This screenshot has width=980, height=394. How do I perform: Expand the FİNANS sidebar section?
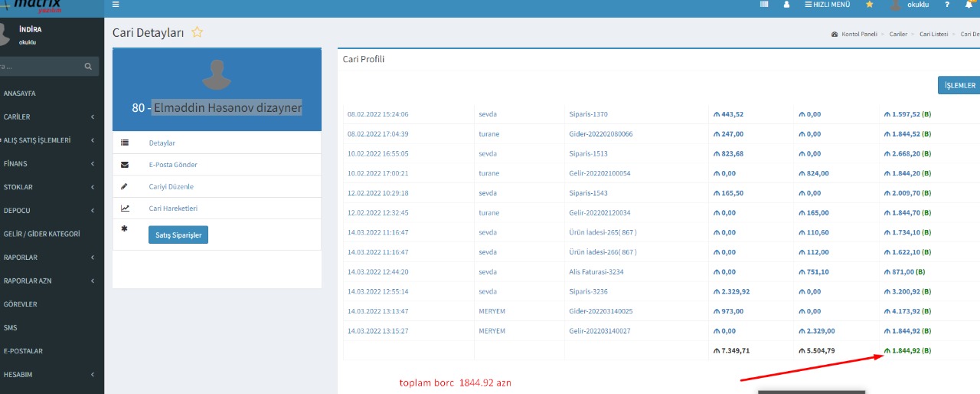click(46, 163)
